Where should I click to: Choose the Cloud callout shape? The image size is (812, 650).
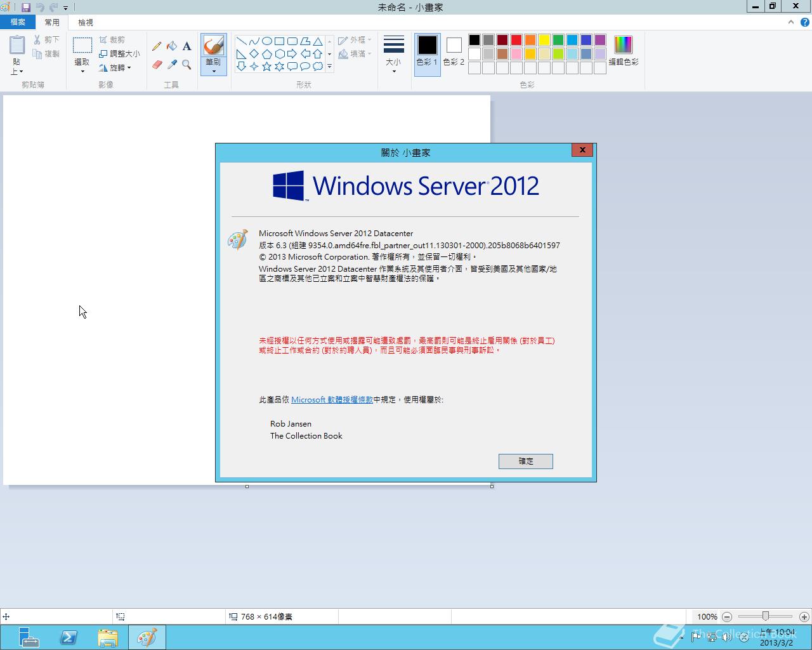[318, 66]
